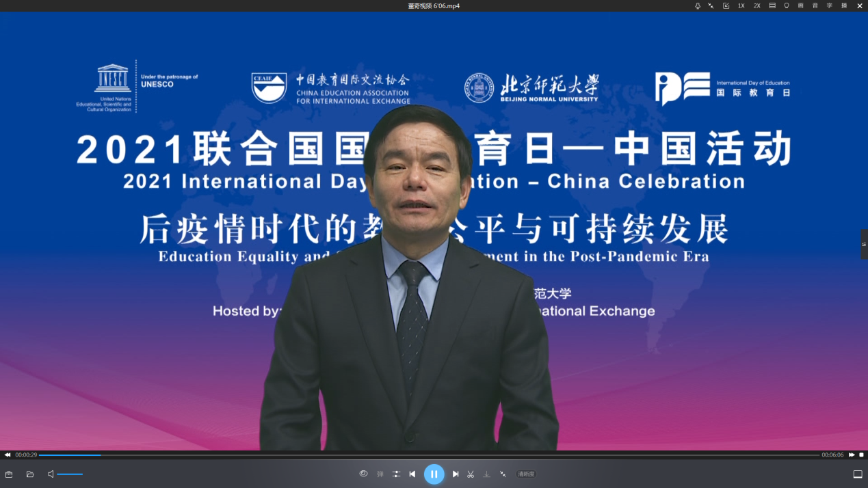The image size is (868, 488).
Task: Toggle fullscreen with the bottom-right icon
Action: (x=858, y=474)
